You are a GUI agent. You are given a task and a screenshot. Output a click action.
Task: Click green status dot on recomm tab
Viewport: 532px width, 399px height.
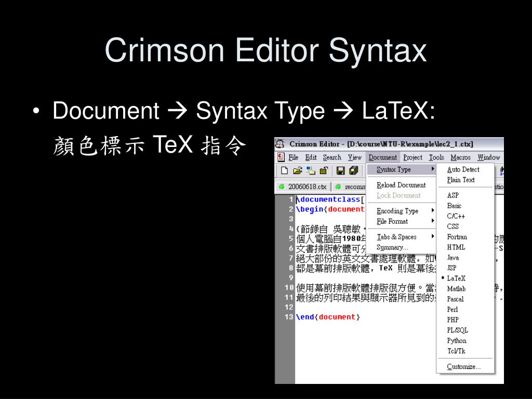tap(338, 187)
